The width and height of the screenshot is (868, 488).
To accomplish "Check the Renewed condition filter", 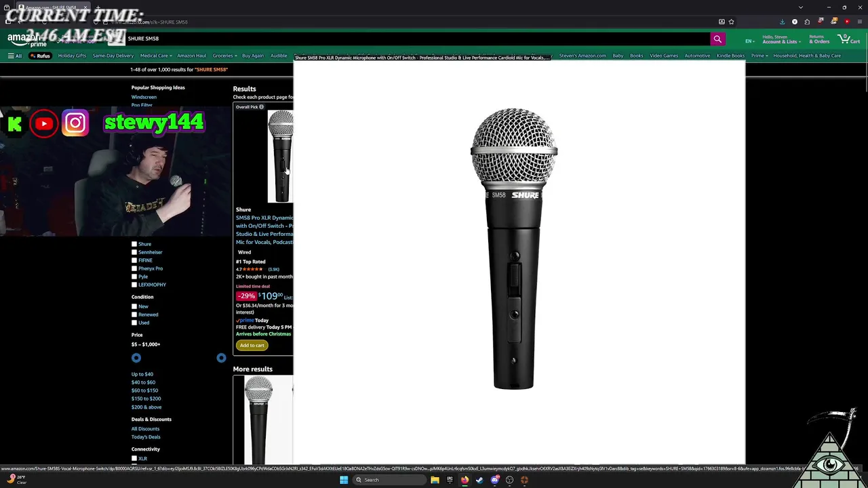I will [x=134, y=314].
